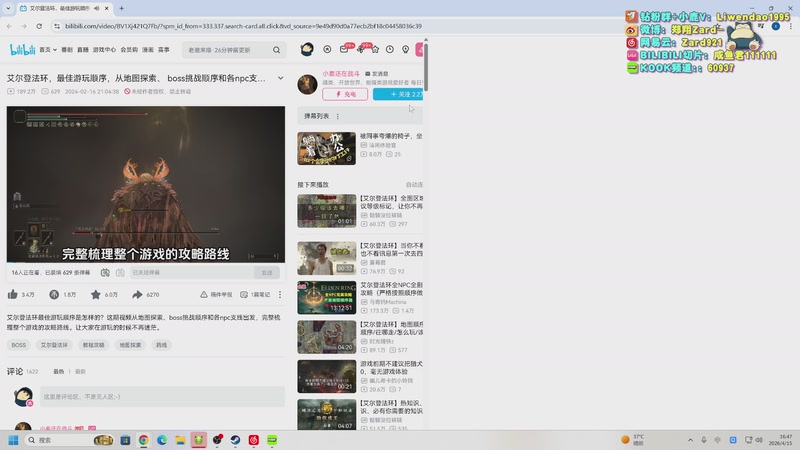Focus the comment input box

162,396
